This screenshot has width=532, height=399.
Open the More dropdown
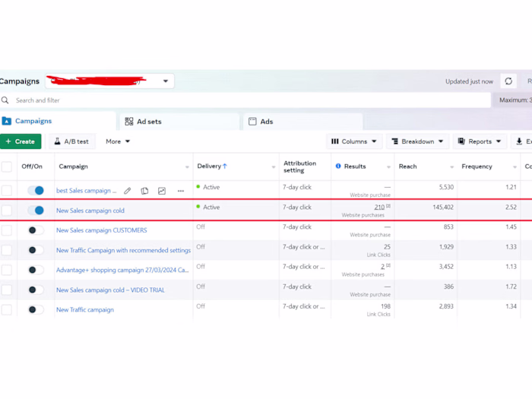[x=118, y=141]
